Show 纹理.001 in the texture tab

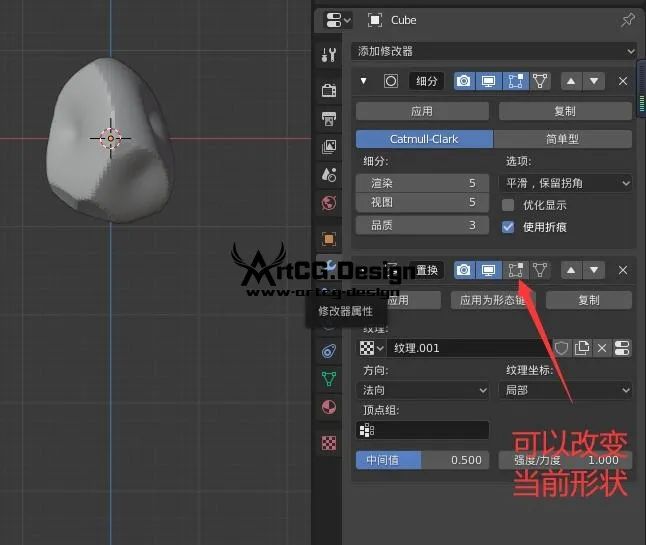point(622,348)
